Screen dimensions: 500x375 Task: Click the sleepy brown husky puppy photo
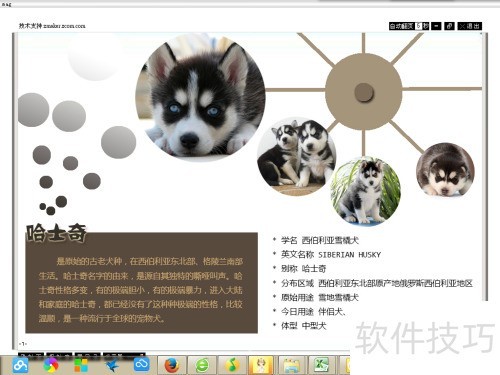(445, 171)
